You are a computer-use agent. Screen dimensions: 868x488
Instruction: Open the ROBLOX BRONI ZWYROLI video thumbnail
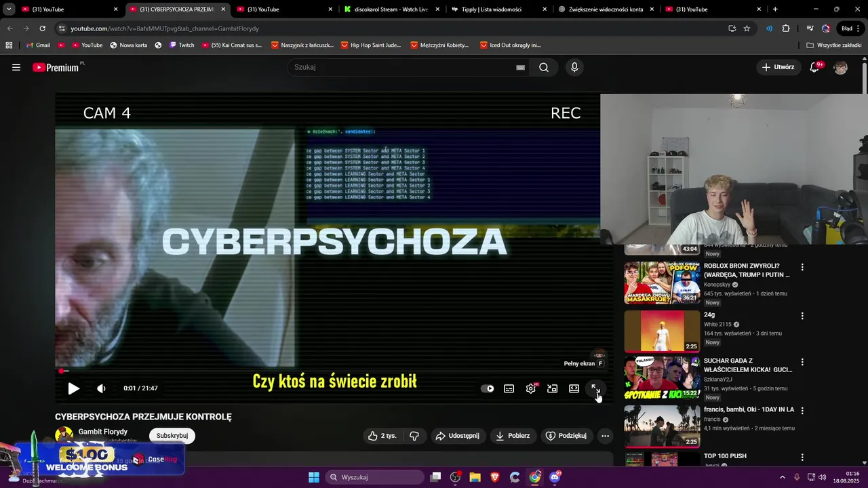coord(662,283)
